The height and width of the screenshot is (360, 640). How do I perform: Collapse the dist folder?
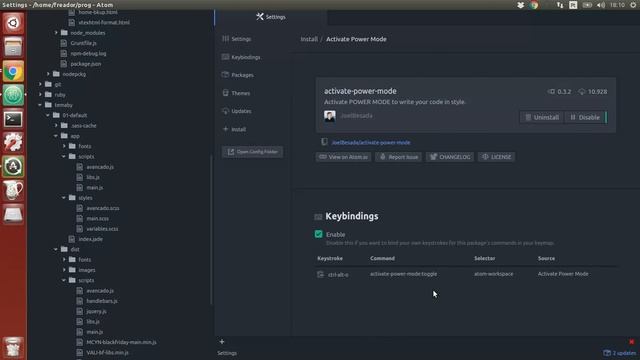tap(56, 249)
